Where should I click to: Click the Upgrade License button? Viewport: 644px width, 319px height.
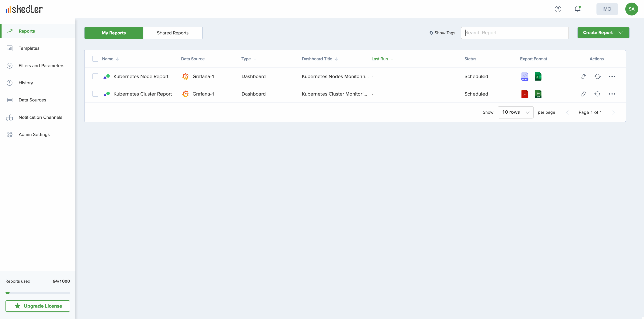click(38, 306)
